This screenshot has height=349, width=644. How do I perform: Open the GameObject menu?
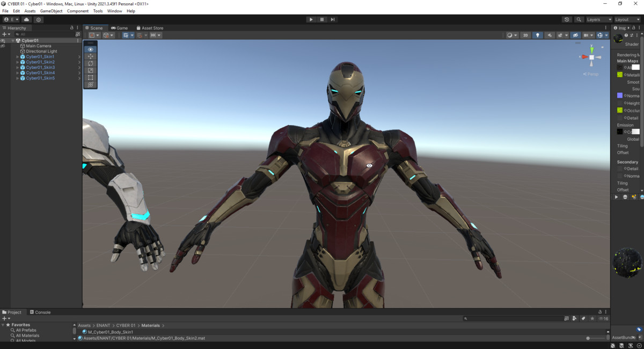tap(51, 11)
